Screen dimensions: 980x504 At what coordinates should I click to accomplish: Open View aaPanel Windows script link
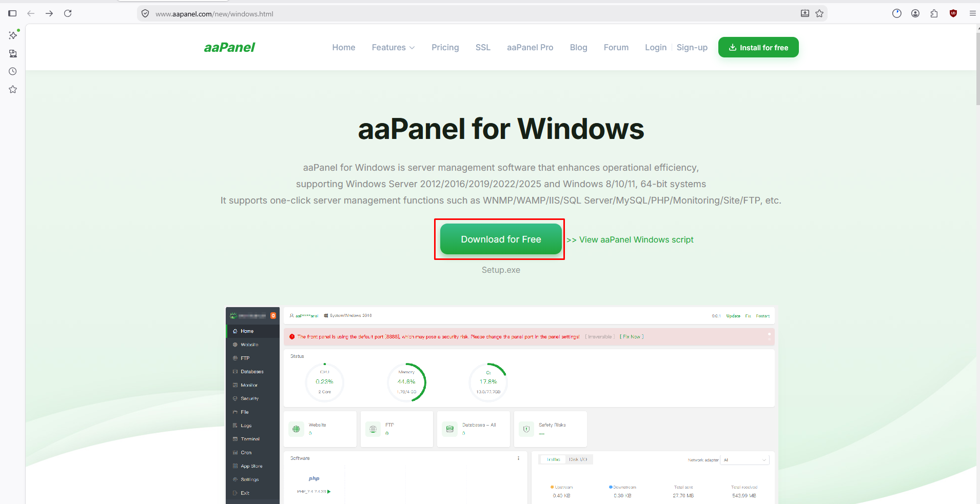point(630,239)
